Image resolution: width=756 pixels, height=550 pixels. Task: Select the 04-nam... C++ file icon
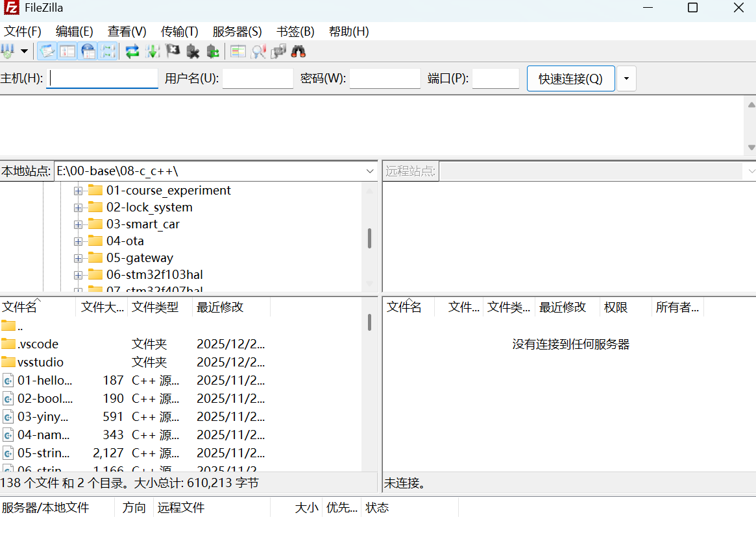(x=8, y=435)
